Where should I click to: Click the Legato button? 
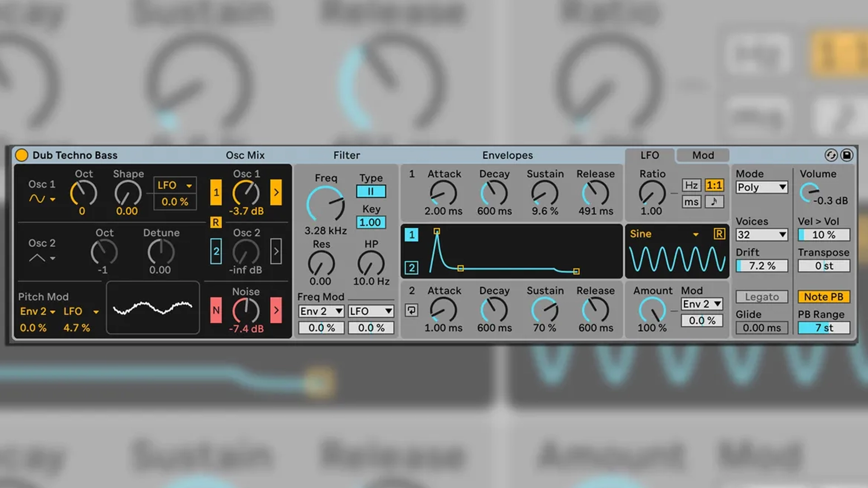(762, 297)
